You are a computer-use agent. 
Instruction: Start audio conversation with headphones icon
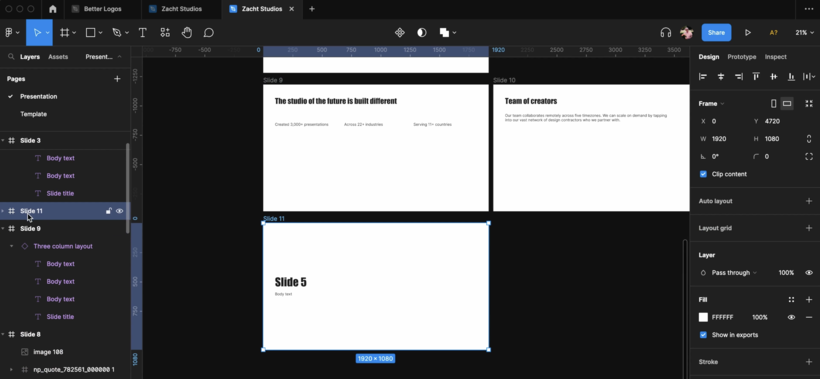(666, 32)
